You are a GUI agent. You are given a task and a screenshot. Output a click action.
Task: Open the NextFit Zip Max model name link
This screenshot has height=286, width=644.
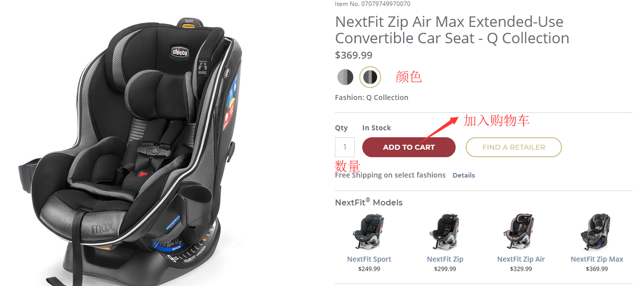coord(597,259)
